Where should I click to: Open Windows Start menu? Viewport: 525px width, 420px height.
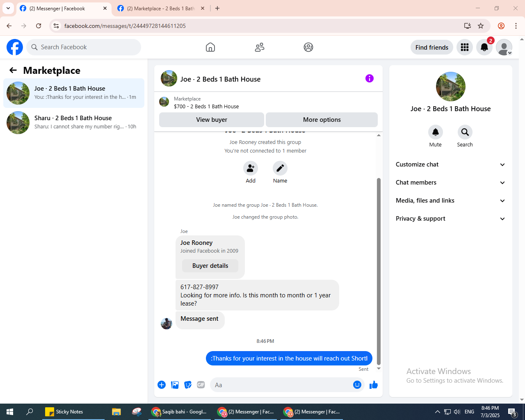click(x=10, y=412)
